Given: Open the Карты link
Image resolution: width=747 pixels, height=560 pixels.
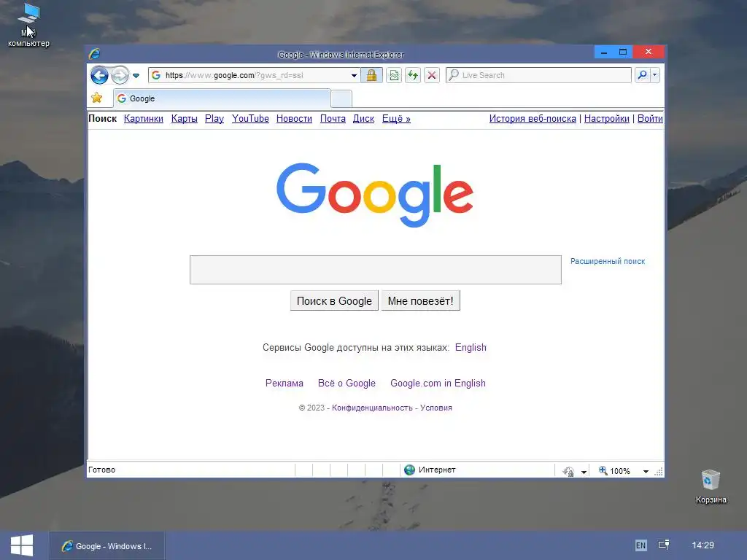Looking at the screenshot, I should tap(185, 119).
